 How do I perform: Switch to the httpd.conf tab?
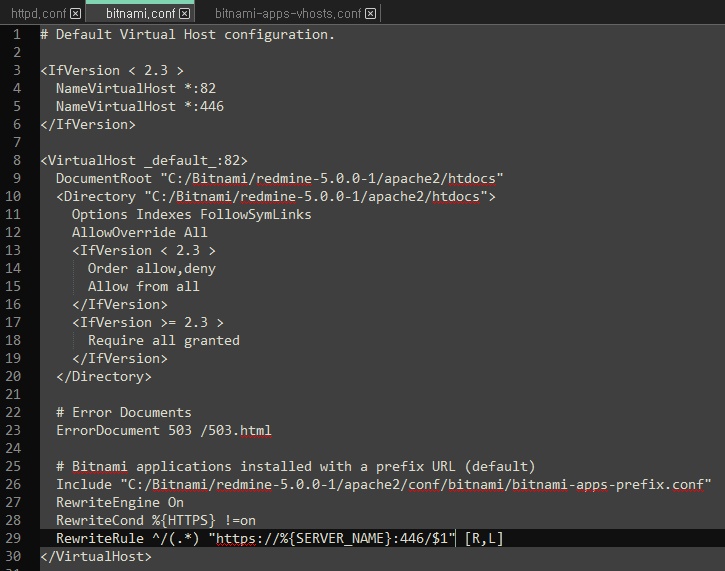click(x=39, y=13)
